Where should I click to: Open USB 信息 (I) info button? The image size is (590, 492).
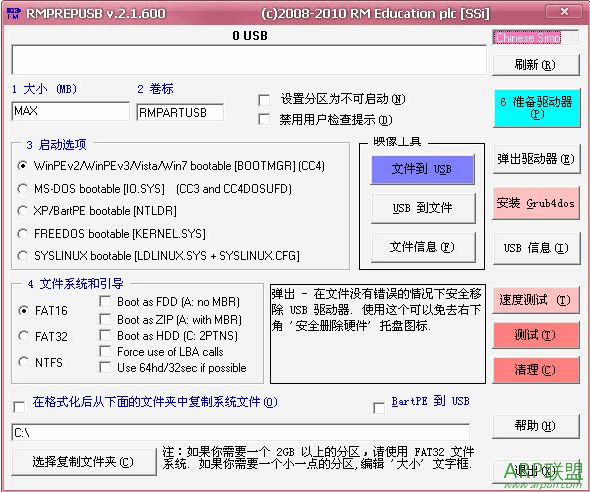tap(536, 248)
